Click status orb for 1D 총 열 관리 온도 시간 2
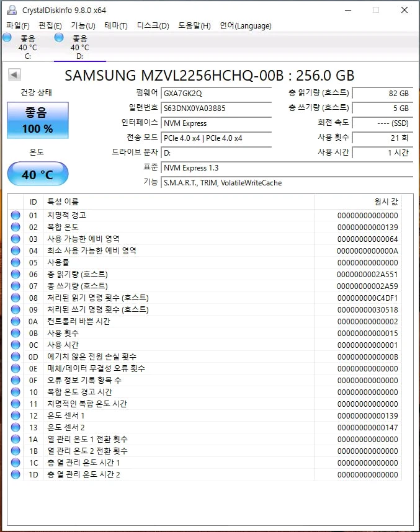 (x=16, y=474)
